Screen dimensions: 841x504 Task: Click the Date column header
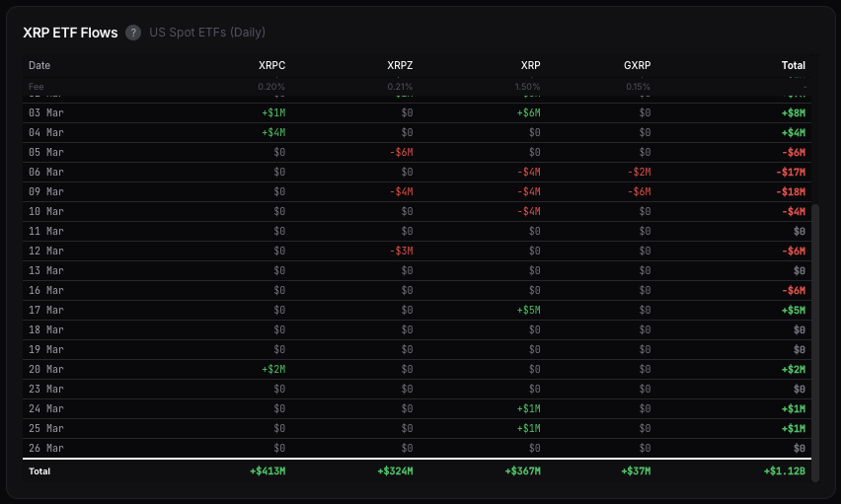point(39,65)
